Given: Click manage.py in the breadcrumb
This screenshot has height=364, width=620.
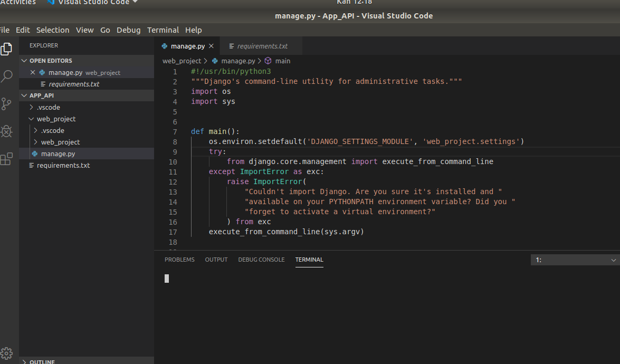Looking at the screenshot, I should point(238,61).
